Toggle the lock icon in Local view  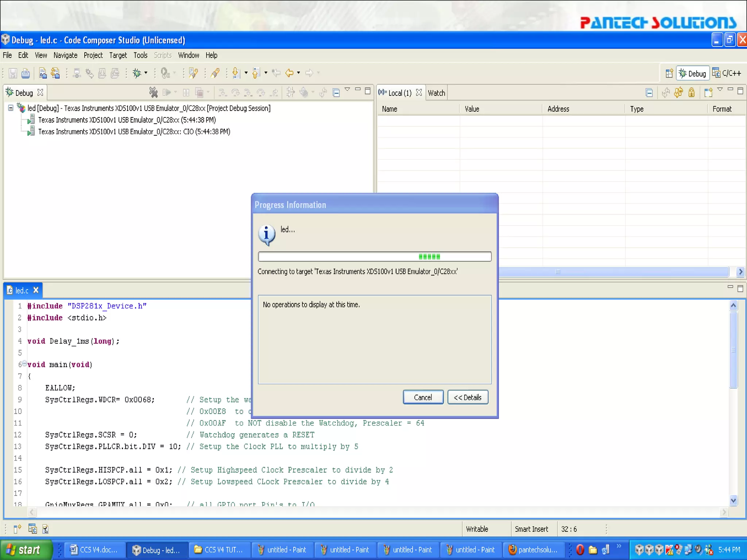pyautogui.click(x=692, y=93)
